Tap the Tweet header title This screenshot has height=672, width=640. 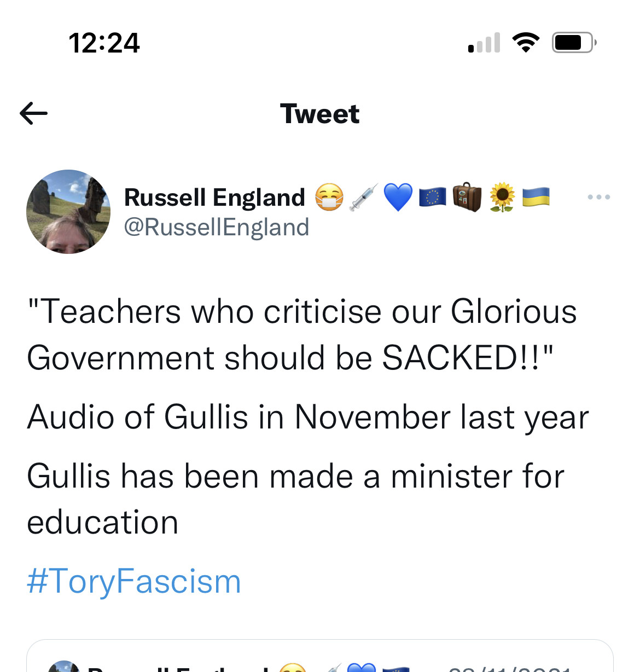click(x=320, y=114)
